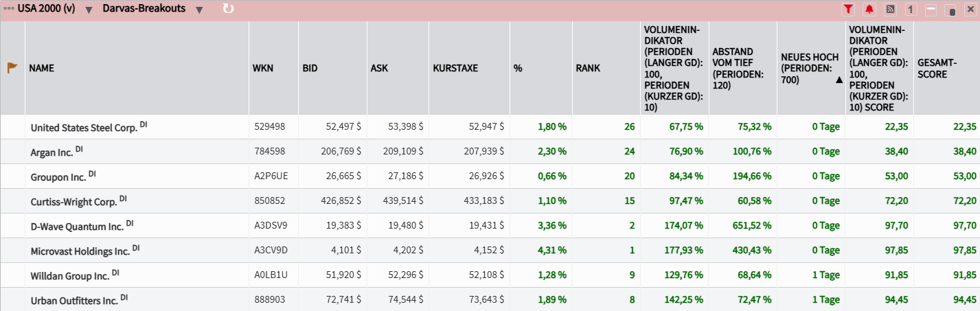Open Urban Outfitters Inc. stock

pyautogui.click(x=75, y=300)
